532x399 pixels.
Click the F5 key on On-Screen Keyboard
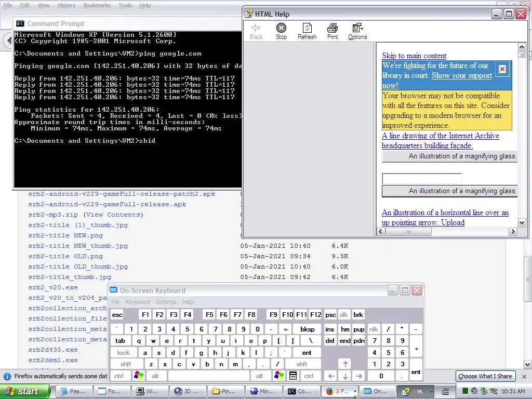pos(209,315)
